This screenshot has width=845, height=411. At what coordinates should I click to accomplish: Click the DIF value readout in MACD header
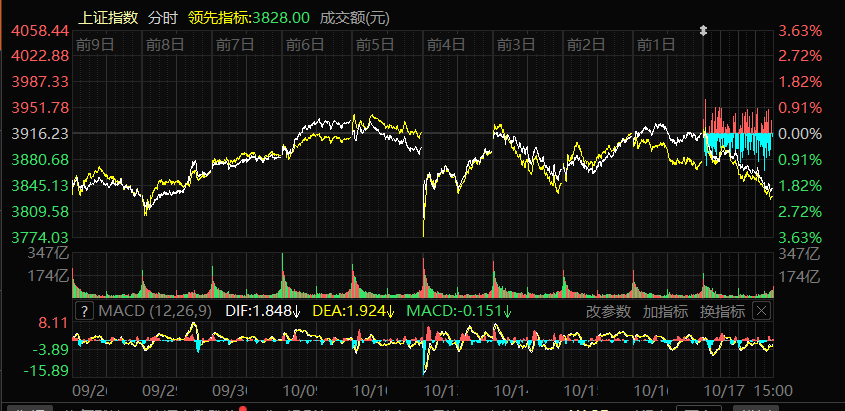262,311
